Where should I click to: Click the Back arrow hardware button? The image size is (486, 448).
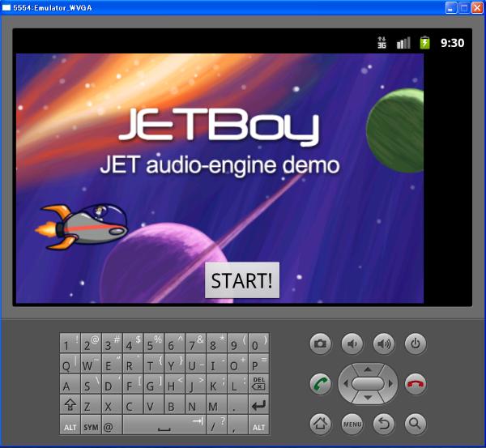(384, 424)
